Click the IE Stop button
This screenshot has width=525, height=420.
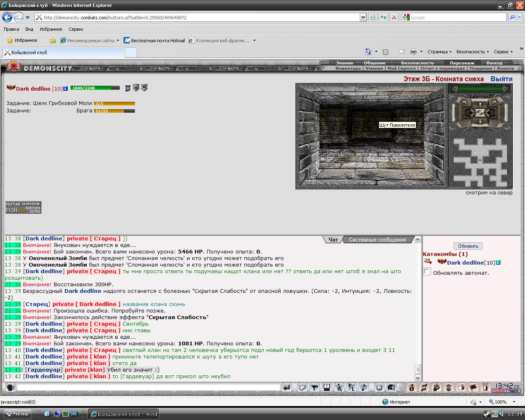(394, 17)
